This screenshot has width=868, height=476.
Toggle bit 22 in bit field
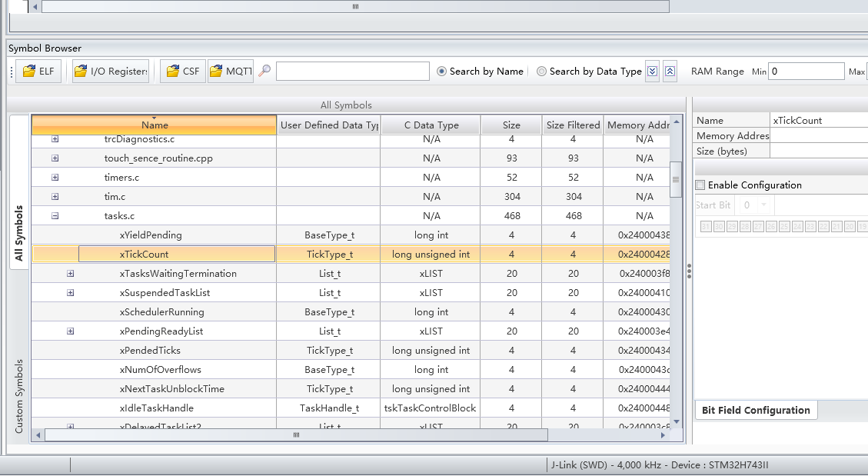[823, 226]
